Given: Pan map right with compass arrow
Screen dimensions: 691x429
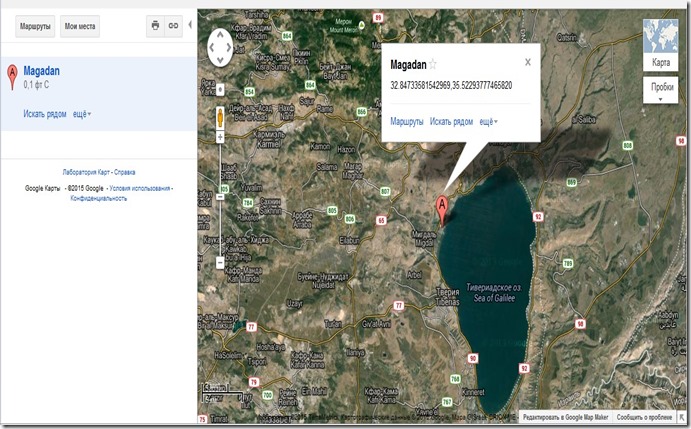Looking at the screenshot, I should (x=229, y=47).
